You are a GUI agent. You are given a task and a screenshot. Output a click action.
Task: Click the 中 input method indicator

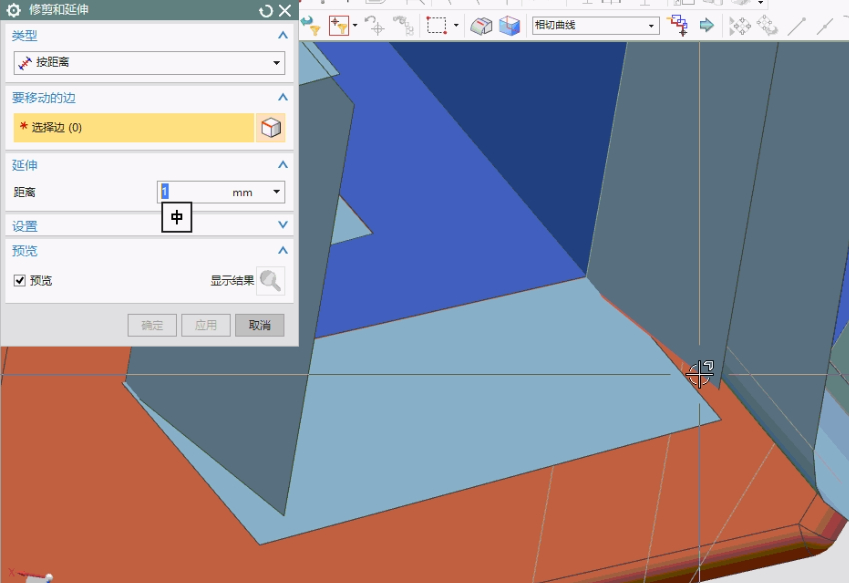[177, 217]
